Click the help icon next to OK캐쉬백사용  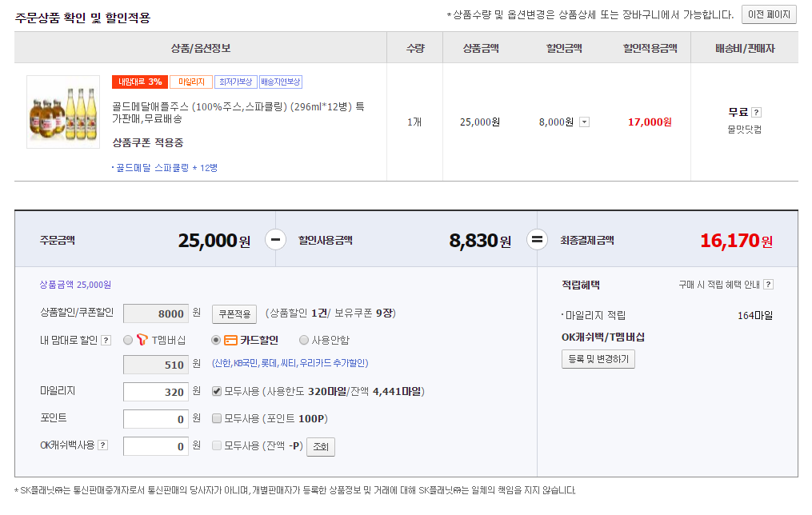coord(103,445)
